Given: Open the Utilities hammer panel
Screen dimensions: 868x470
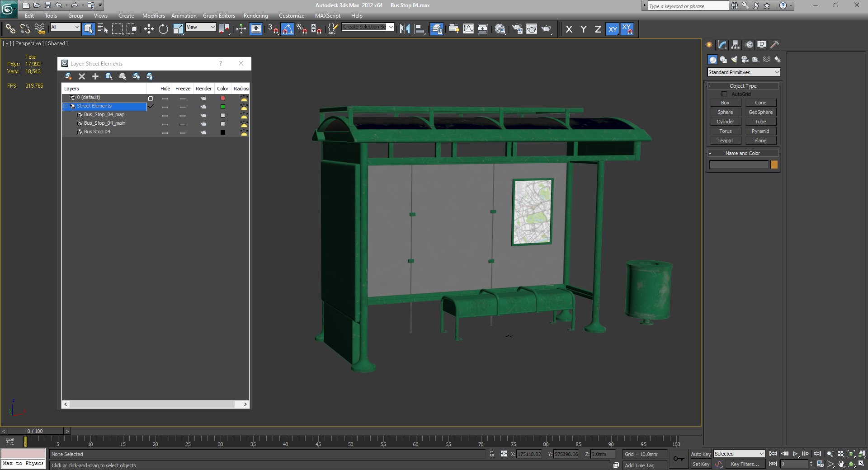Looking at the screenshot, I should click(774, 44).
